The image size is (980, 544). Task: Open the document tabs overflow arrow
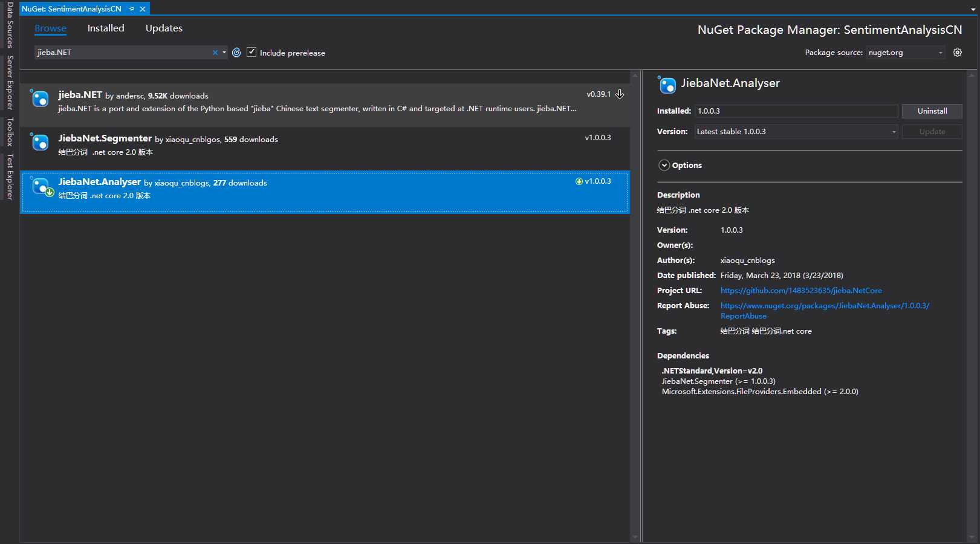click(973, 10)
